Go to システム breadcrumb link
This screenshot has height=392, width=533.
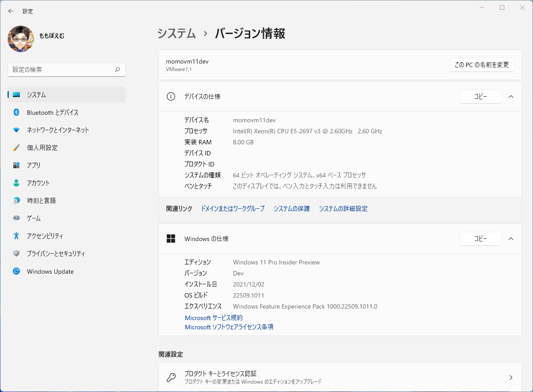pyautogui.click(x=177, y=34)
